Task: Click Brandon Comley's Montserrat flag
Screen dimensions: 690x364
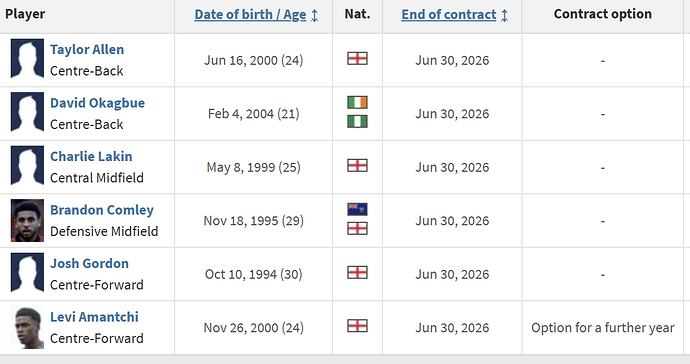Action: coord(357,210)
